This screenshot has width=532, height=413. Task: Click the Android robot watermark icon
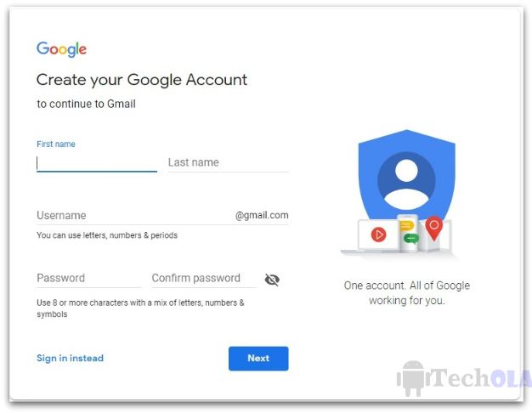[x=410, y=378]
